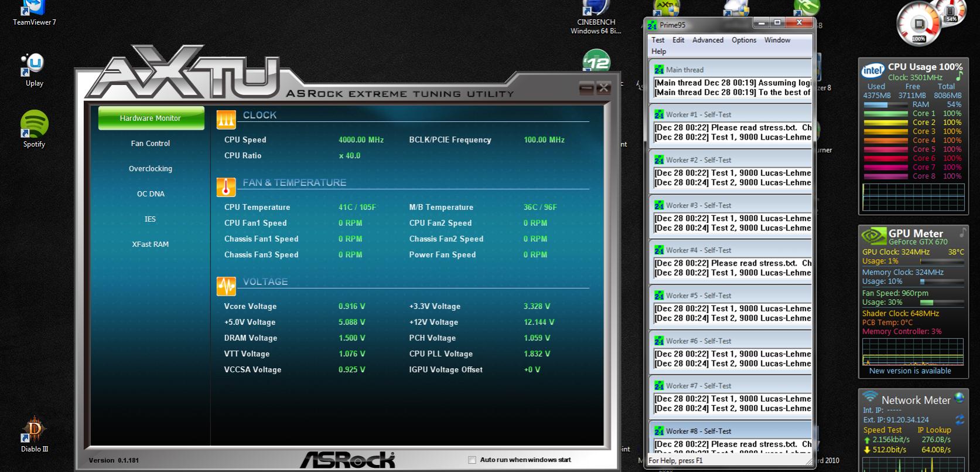
Task: Open the Advanced menu in Prime95
Action: click(708, 40)
